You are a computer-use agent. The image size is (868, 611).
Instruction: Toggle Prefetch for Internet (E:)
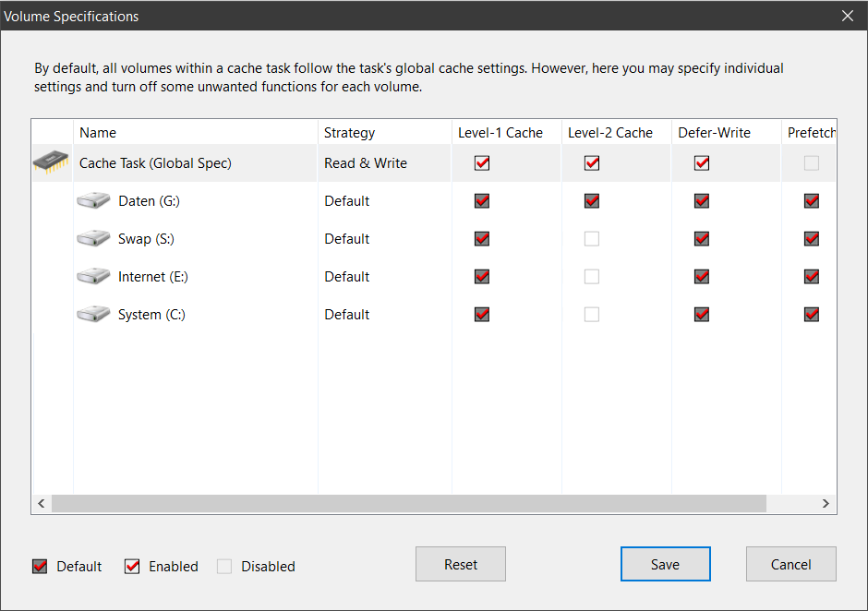[x=812, y=276]
